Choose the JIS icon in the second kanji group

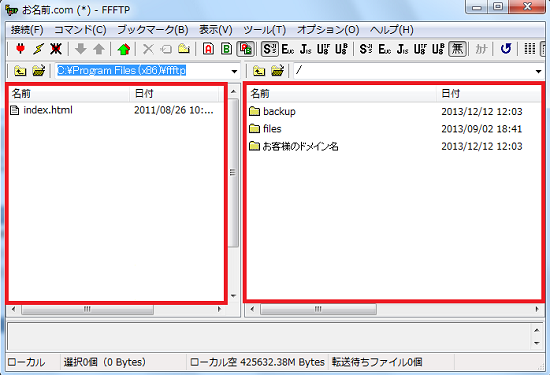(402, 49)
